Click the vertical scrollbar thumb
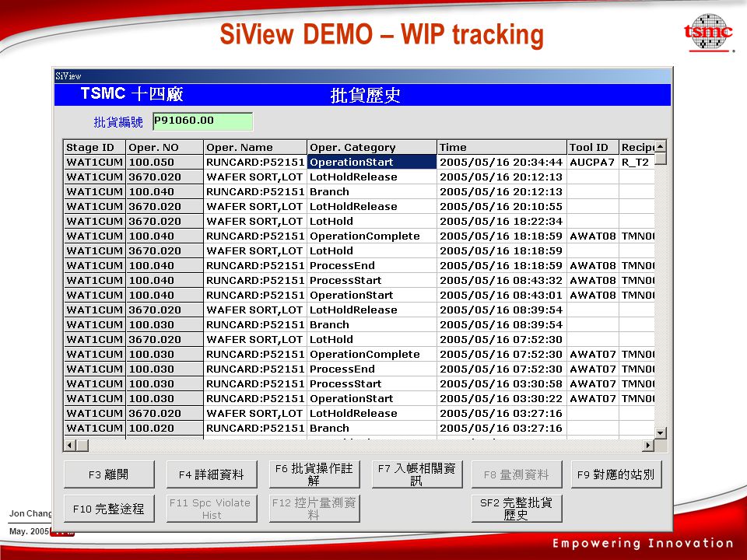Viewport: 747px width, 560px height. 661,159
